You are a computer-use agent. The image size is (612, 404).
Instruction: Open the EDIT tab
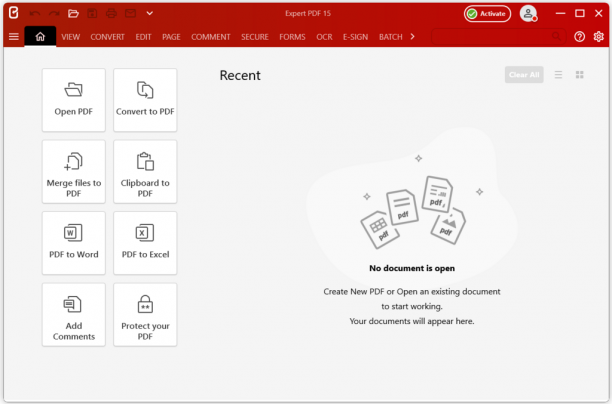pyautogui.click(x=143, y=37)
